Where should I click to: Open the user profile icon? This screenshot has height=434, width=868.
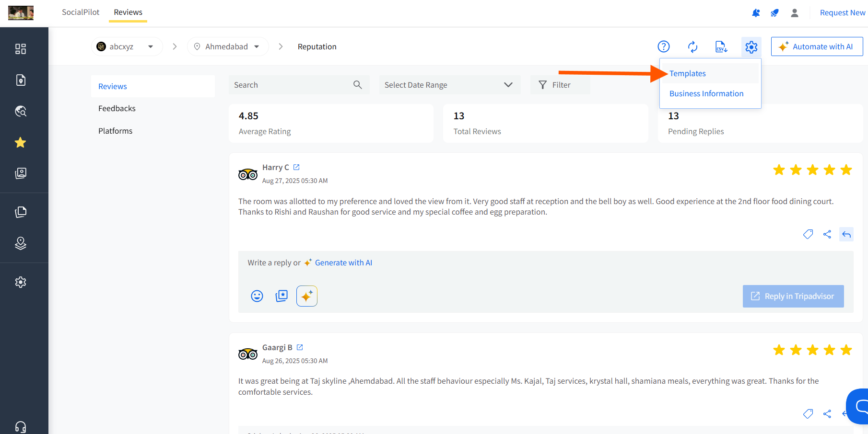click(795, 13)
